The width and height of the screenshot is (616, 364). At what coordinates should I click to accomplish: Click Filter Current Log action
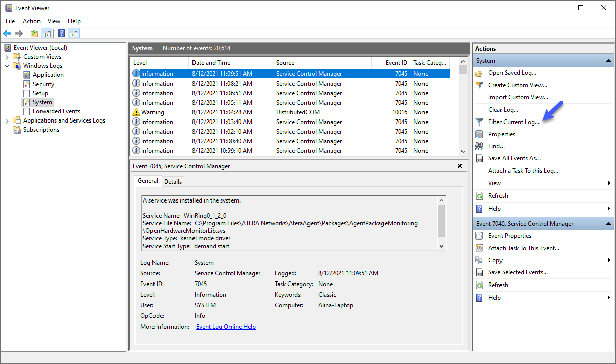[514, 122]
